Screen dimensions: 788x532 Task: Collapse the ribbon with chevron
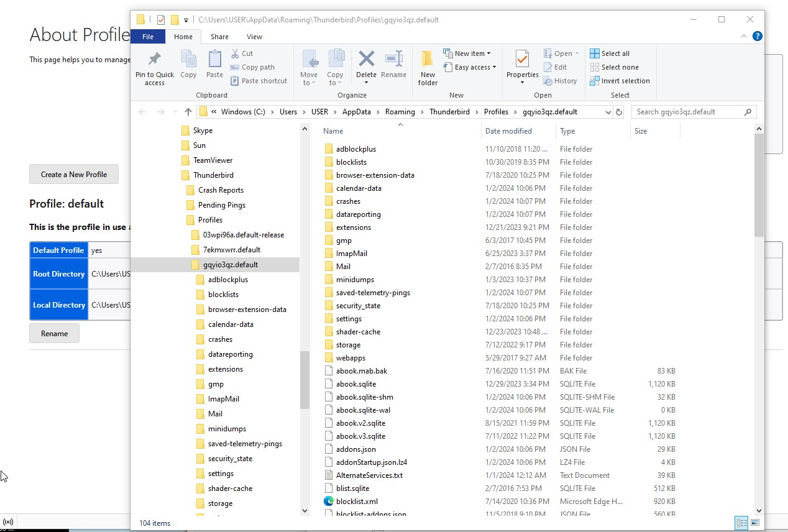(x=744, y=37)
